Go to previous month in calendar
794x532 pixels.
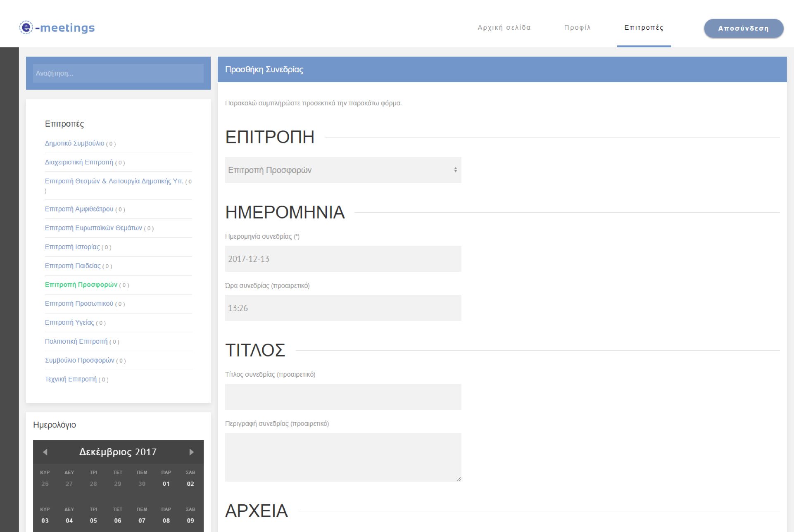point(45,452)
